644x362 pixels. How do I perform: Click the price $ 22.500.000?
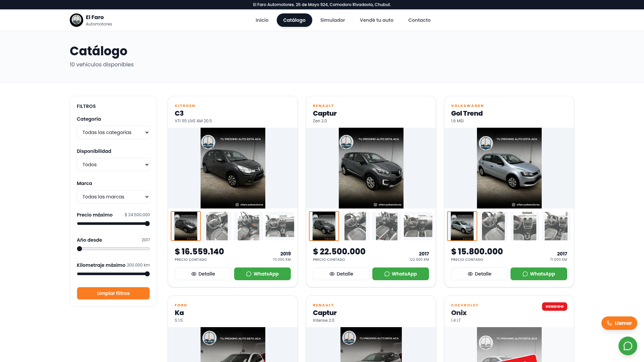click(339, 251)
